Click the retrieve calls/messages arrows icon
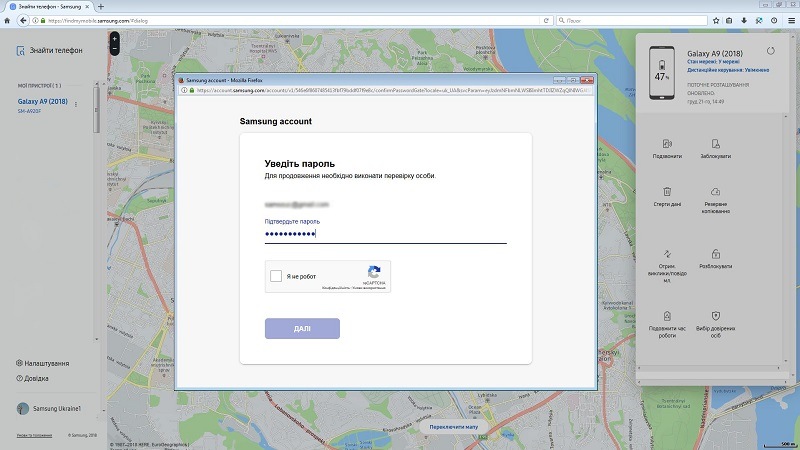The width and height of the screenshot is (800, 450). coord(667,254)
